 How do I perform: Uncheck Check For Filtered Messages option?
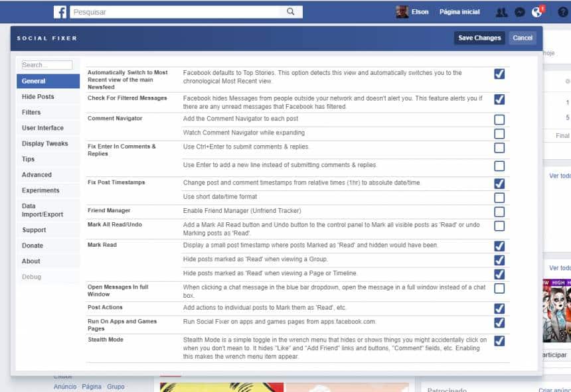tap(499, 99)
